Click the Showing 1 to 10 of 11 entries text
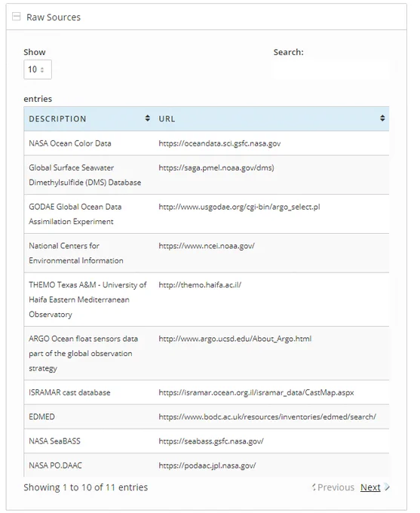The width and height of the screenshot is (420, 513). [x=86, y=487]
